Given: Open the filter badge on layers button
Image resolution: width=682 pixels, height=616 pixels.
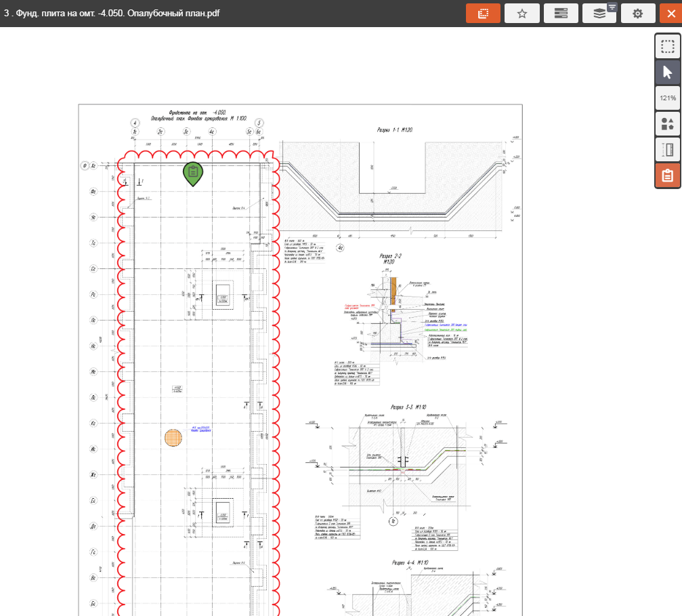Looking at the screenshot, I should coord(612,7).
